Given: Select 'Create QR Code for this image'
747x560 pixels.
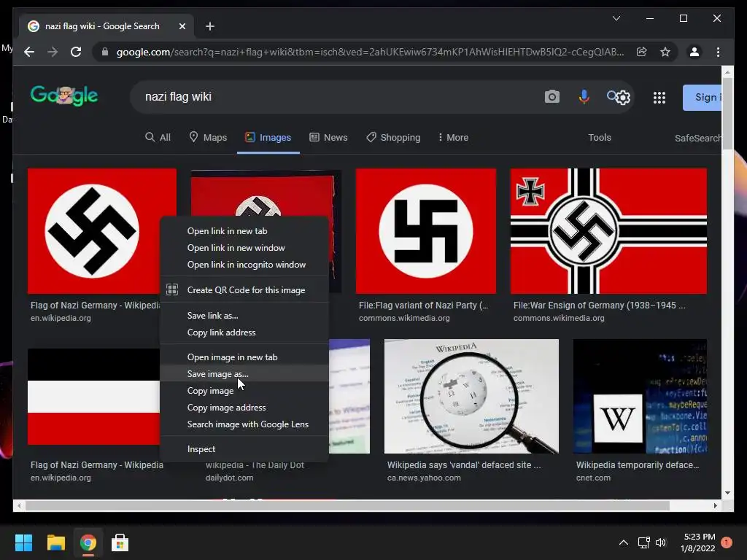Looking at the screenshot, I should [x=244, y=290].
